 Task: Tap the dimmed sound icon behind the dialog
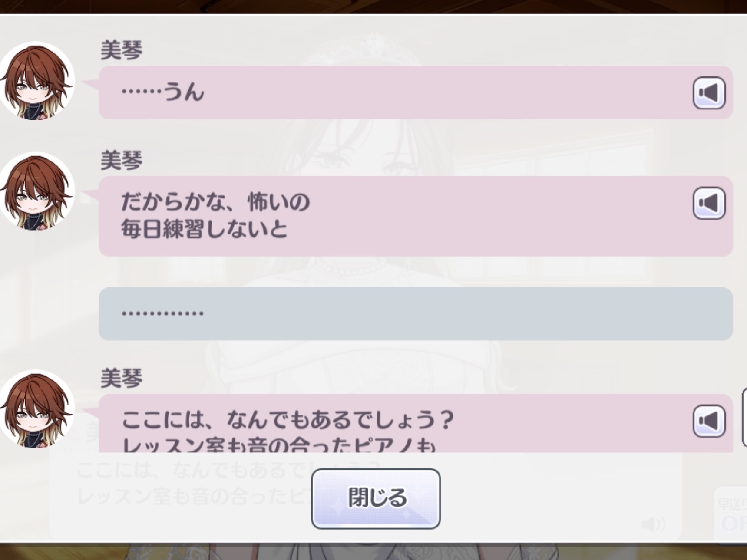coord(653,524)
